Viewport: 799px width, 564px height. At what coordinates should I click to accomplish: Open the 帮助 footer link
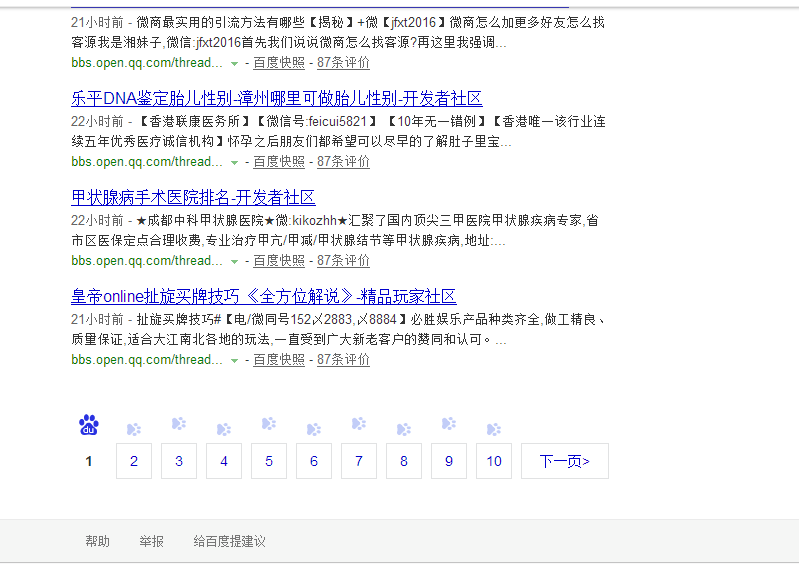coord(97,541)
